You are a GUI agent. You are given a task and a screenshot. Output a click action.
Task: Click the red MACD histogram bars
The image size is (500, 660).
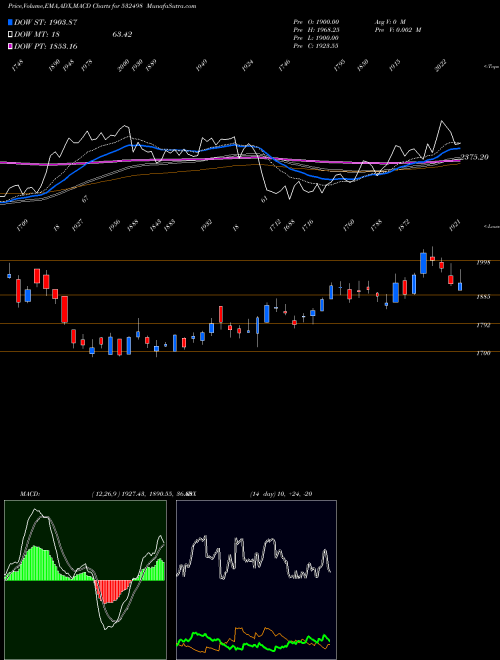(113, 591)
